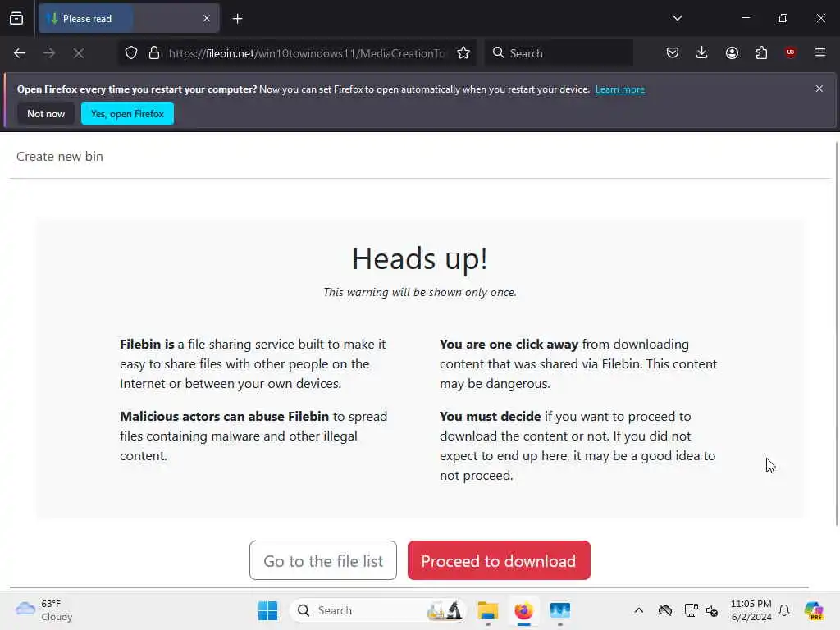This screenshot has height=630, width=840.
Task: Open the Downloads panel
Action: pos(702,52)
